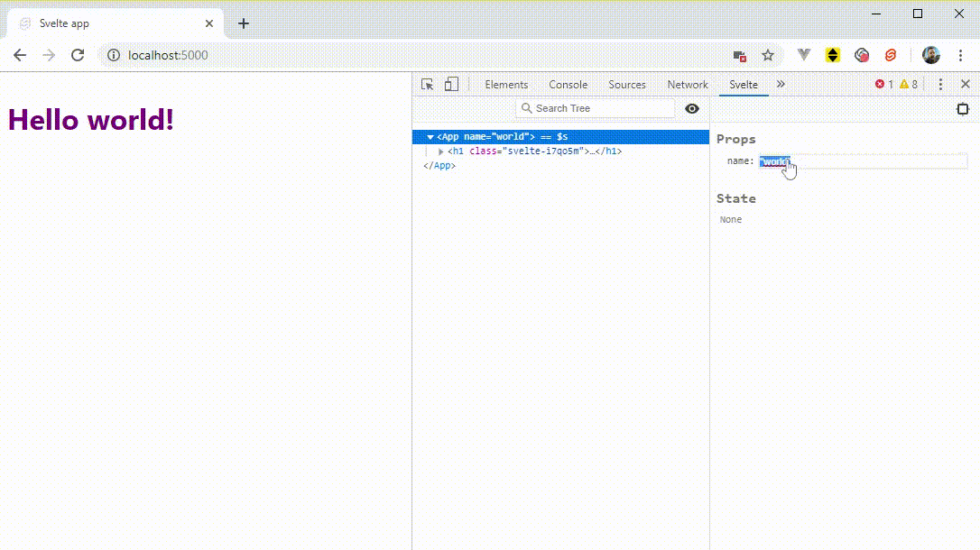The width and height of the screenshot is (980, 550).
Task: Click the name prop value field
Action: [x=862, y=161]
